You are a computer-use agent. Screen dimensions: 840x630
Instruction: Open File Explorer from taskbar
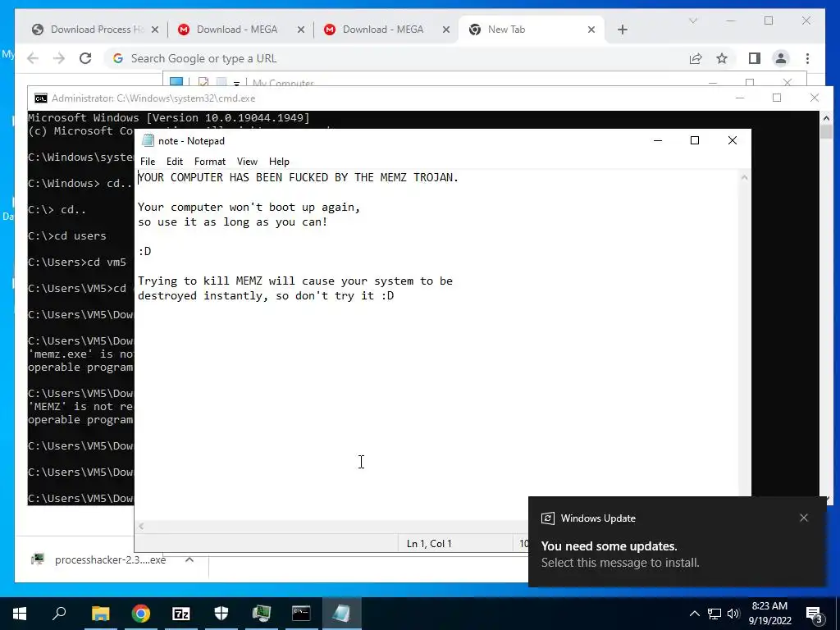100,614
